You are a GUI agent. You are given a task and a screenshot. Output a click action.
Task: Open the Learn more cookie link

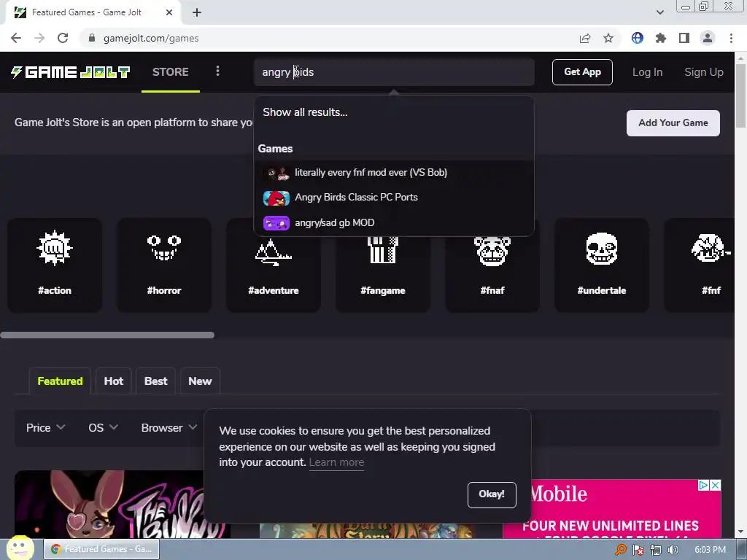click(336, 462)
